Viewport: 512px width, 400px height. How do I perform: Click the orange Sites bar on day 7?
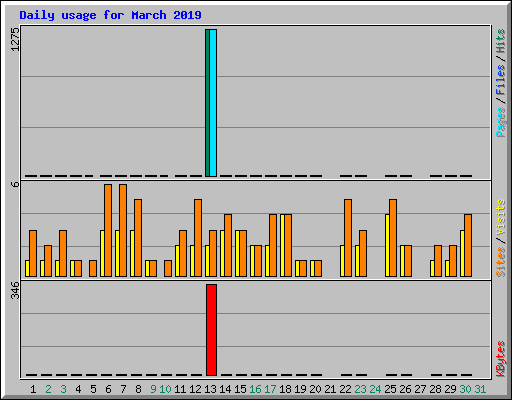123,230
